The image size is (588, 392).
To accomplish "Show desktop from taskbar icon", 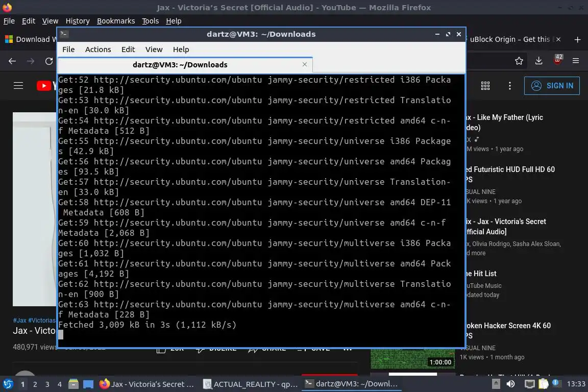I will (88, 384).
